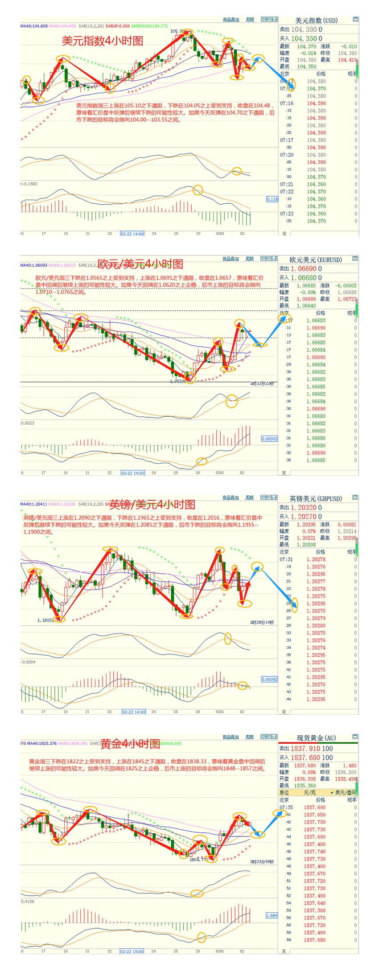Viewport: 379px width, 980px height.
Task: Open 周期 period selector on USD index chart
Action: point(250,19)
